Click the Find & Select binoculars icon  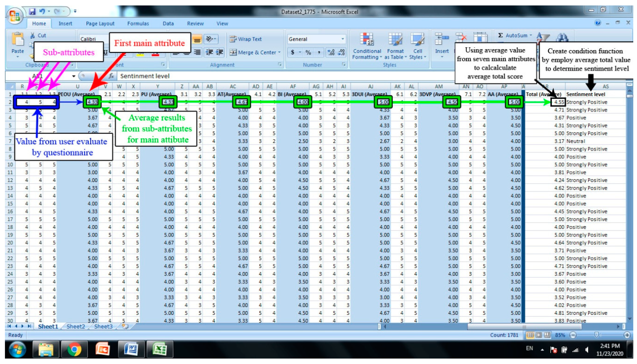click(562, 37)
